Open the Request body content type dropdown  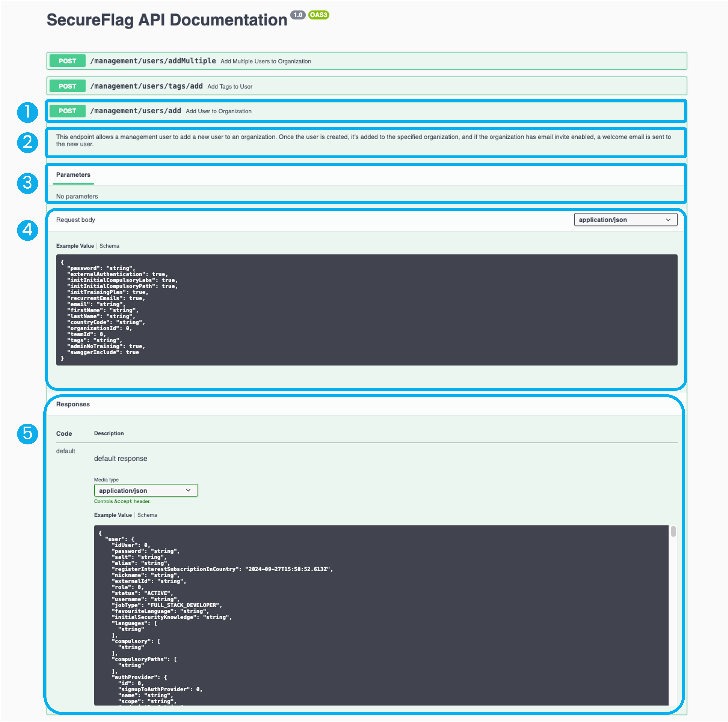[x=625, y=220]
